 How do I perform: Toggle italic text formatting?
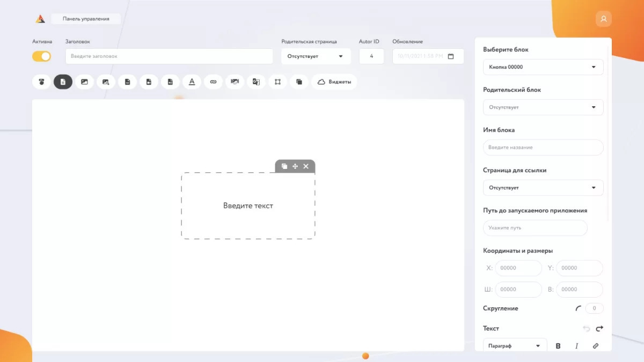(x=577, y=346)
